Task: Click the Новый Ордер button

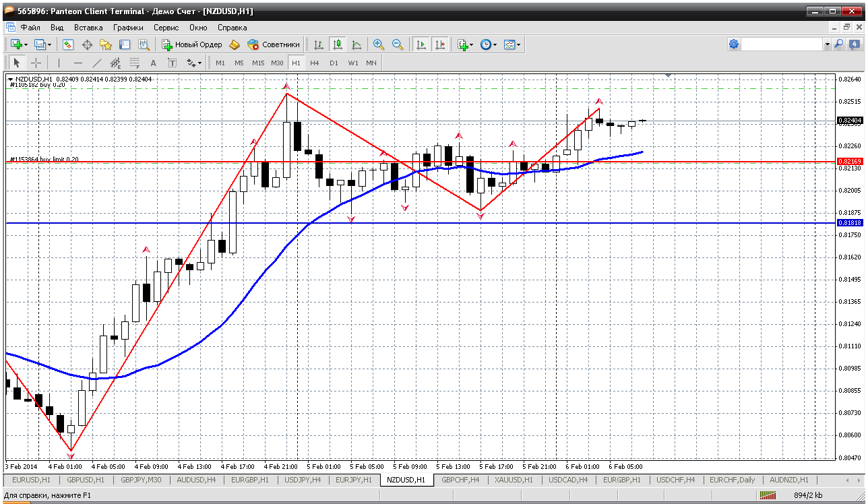Action: pyautogui.click(x=192, y=44)
